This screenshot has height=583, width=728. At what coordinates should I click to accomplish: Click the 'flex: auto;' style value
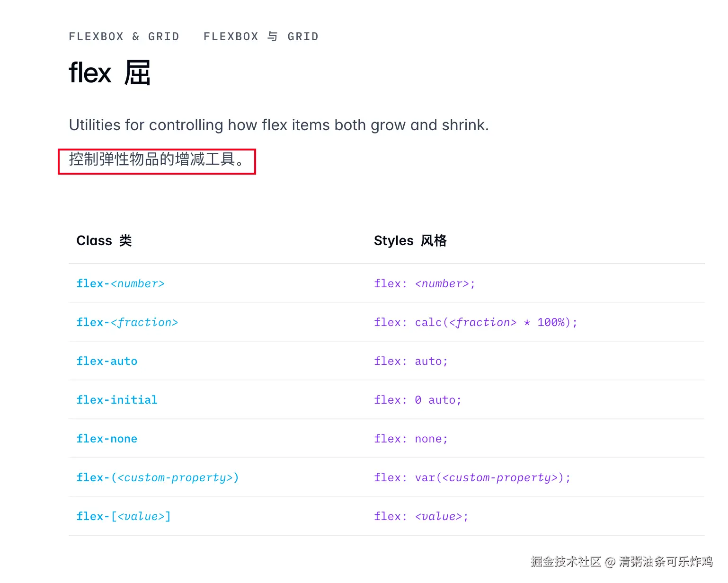(410, 361)
